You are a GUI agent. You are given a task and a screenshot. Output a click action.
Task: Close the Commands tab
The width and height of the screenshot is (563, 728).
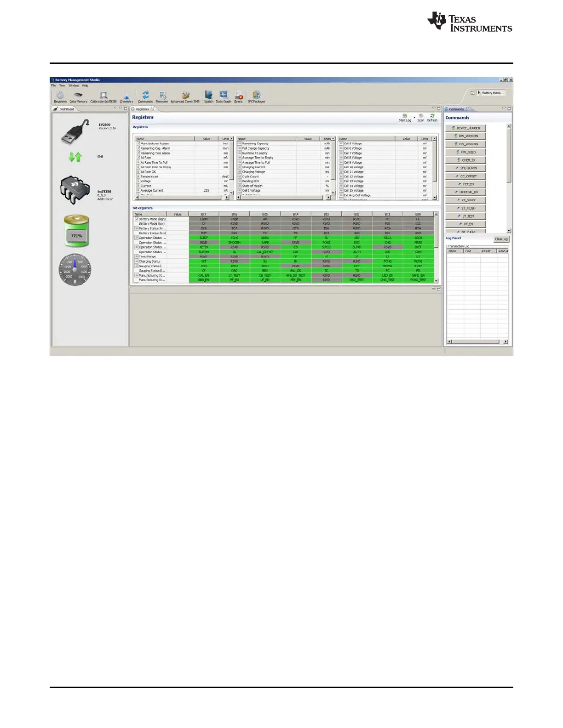coord(467,109)
